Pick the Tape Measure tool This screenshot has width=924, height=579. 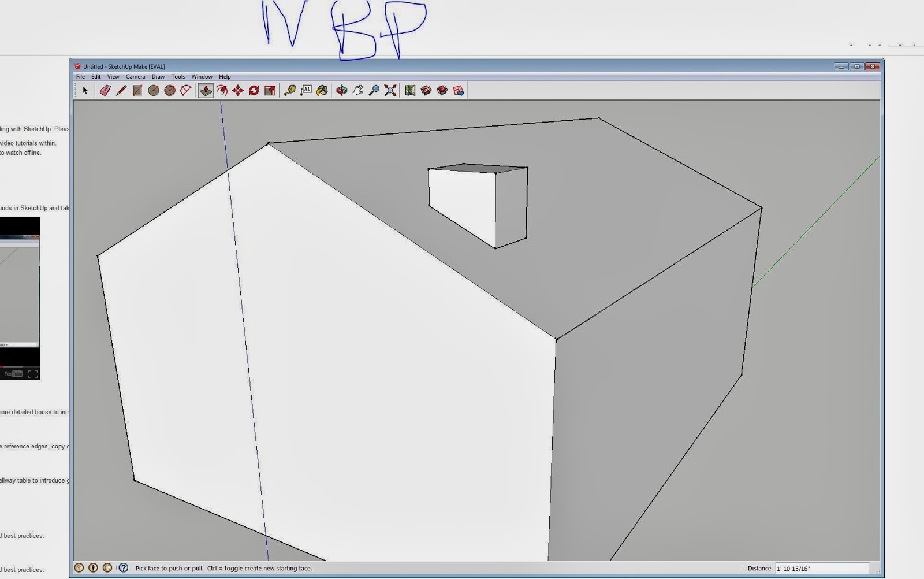pos(290,91)
